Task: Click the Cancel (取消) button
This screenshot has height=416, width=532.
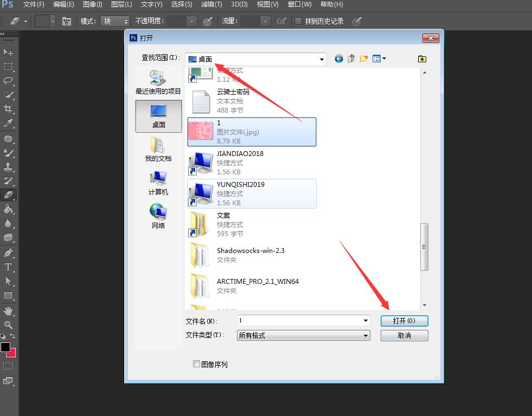Action: click(404, 335)
